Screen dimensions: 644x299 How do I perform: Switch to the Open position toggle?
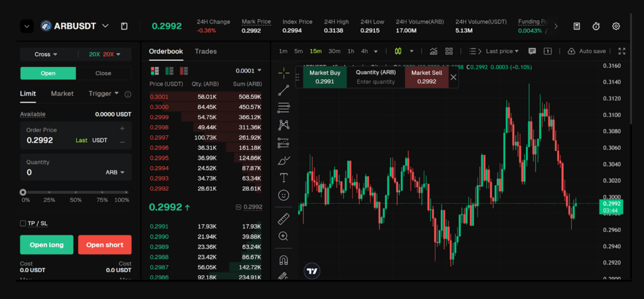[x=48, y=73]
